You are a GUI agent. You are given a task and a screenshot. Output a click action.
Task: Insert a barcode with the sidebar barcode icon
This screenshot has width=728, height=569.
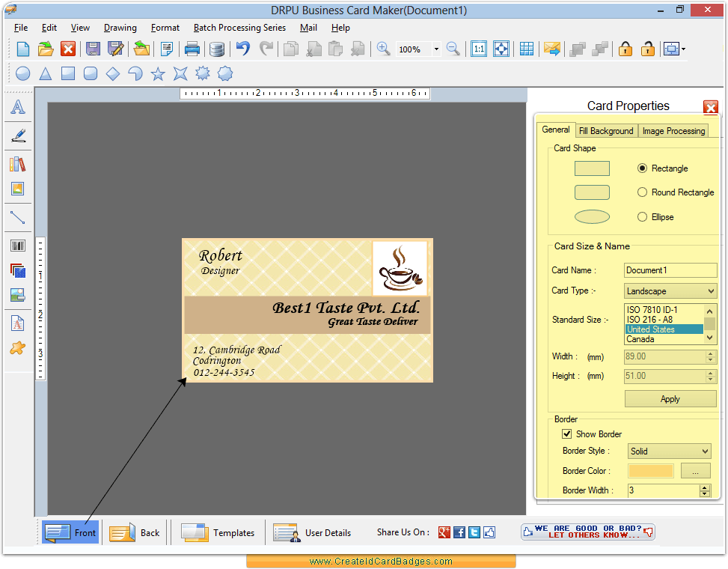coord(18,246)
